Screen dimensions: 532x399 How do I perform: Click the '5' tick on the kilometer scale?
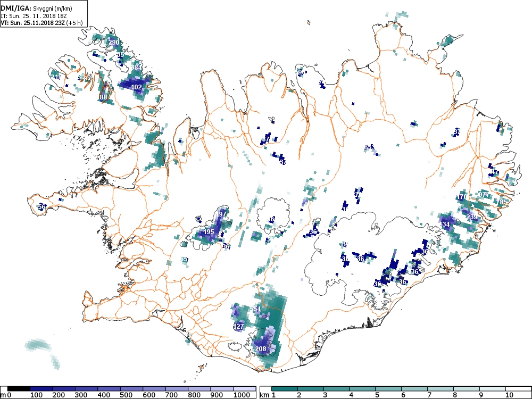point(377,395)
